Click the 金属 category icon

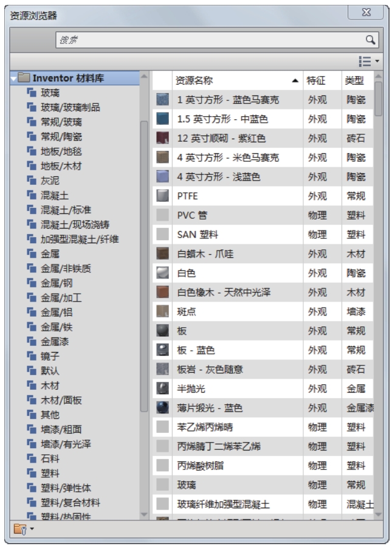[x=32, y=254]
